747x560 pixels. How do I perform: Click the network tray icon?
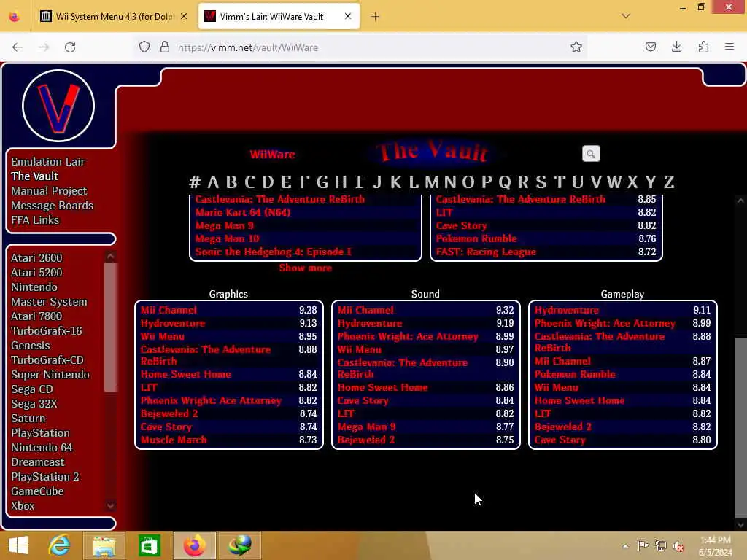coord(661,545)
